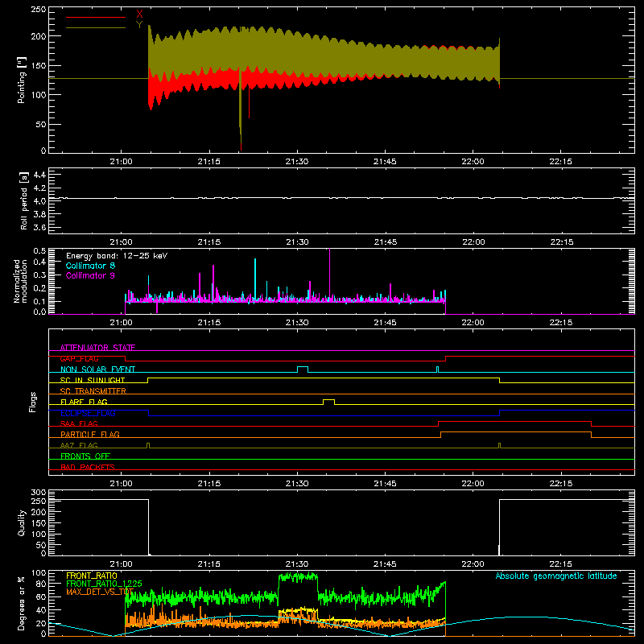644x644 pixels.
Task: Click the '4.4' tick on the Roll period axis
Action: pos(39,175)
